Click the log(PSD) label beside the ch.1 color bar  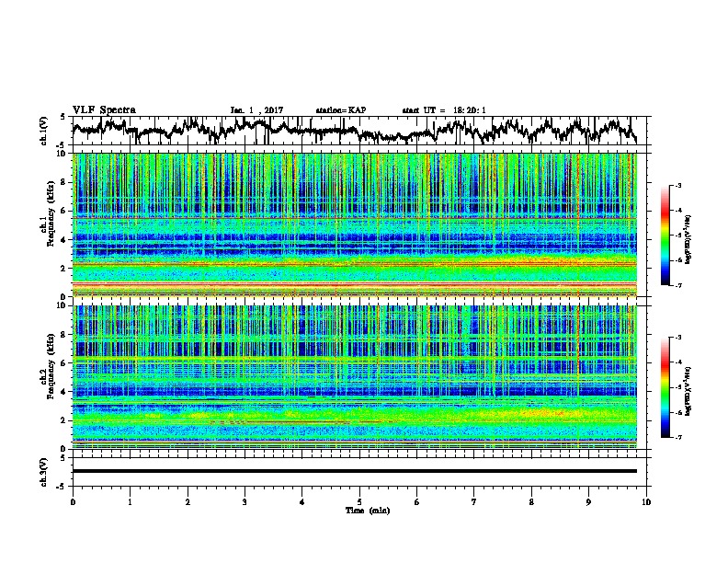click(x=688, y=239)
